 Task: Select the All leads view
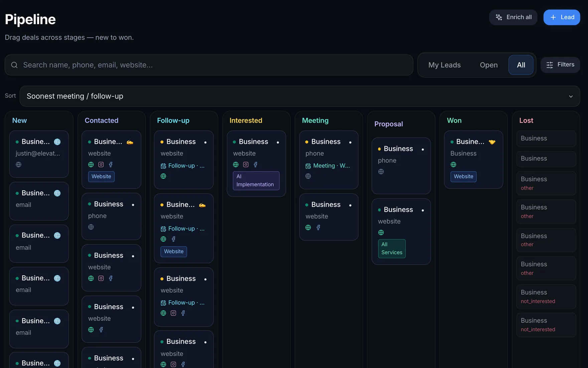pos(521,65)
